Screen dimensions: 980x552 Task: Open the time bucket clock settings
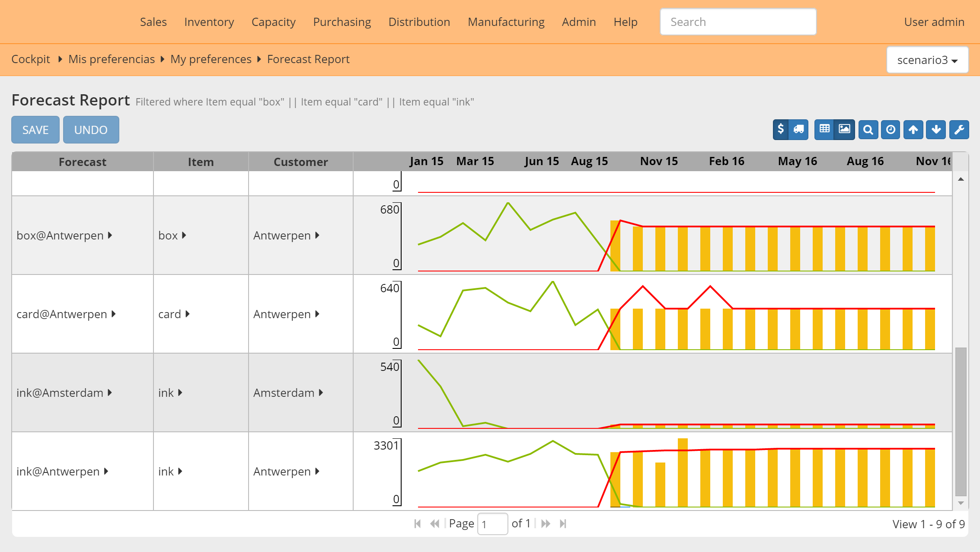coord(891,130)
